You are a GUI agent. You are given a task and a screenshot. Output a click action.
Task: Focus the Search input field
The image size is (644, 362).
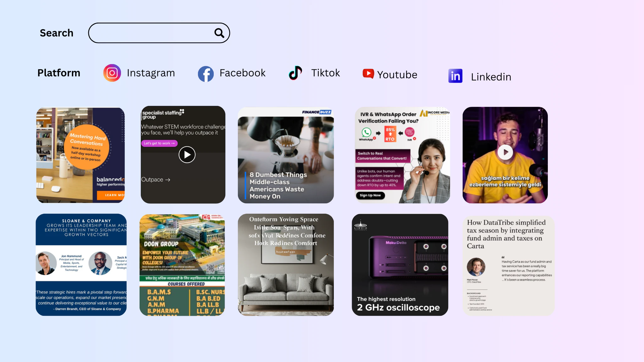click(159, 33)
